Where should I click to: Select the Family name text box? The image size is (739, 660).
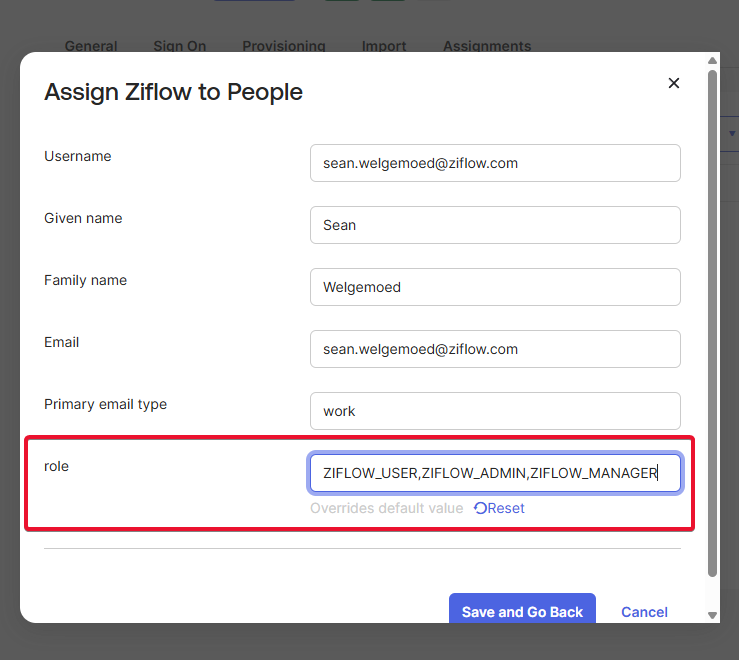(x=495, y=287)
